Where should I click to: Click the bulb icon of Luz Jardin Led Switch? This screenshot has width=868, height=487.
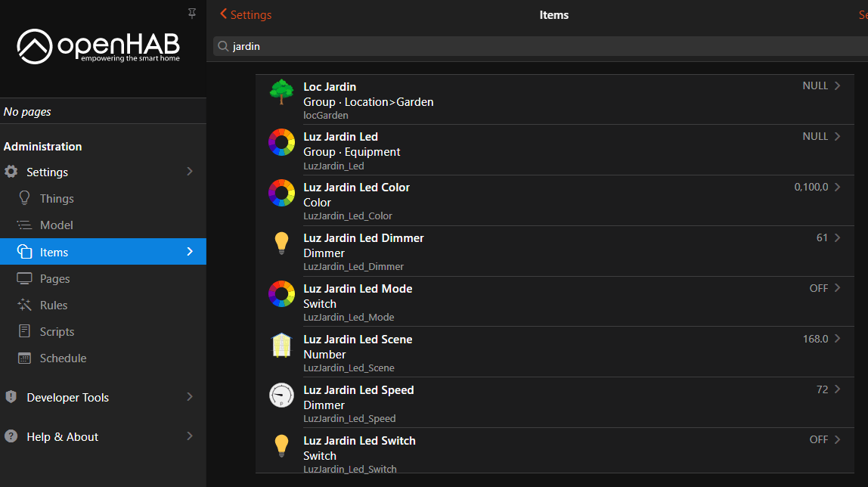coord(281,446)
